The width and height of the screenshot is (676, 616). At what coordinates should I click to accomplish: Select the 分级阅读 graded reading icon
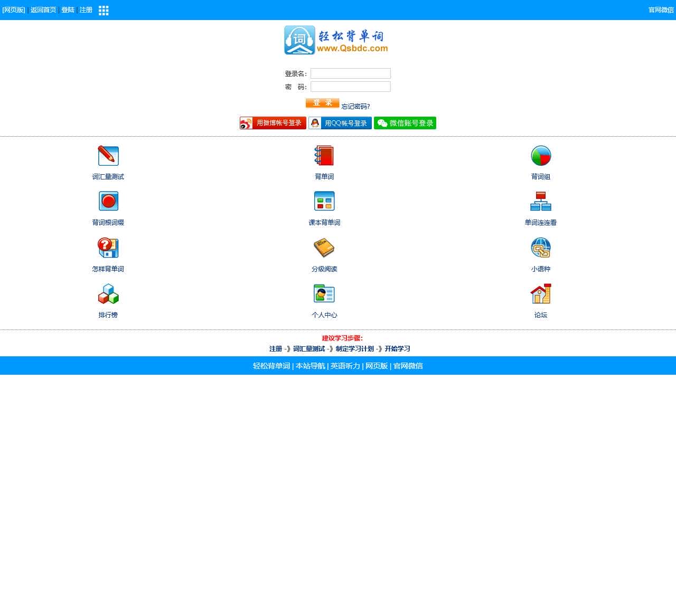click(x=324, y=247)
